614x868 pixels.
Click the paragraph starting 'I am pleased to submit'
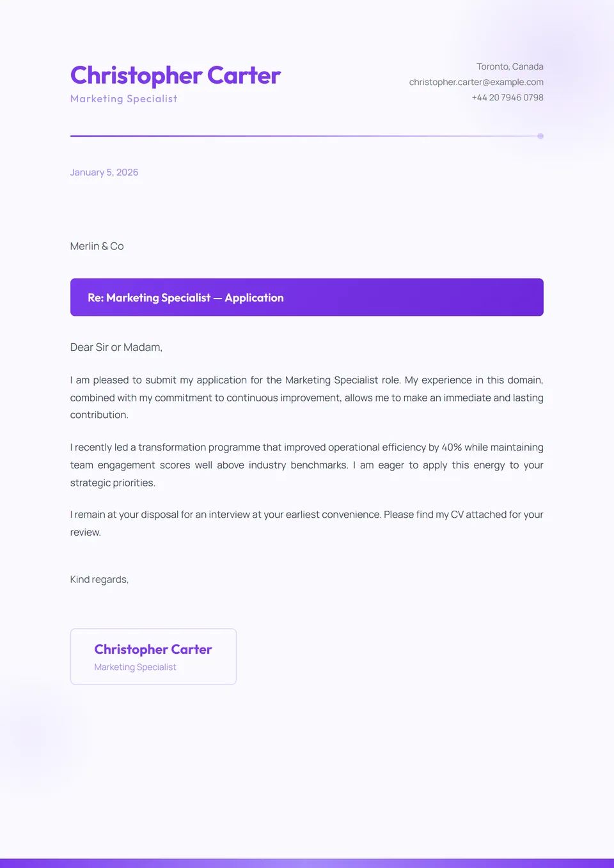click(x=306, y=398)
